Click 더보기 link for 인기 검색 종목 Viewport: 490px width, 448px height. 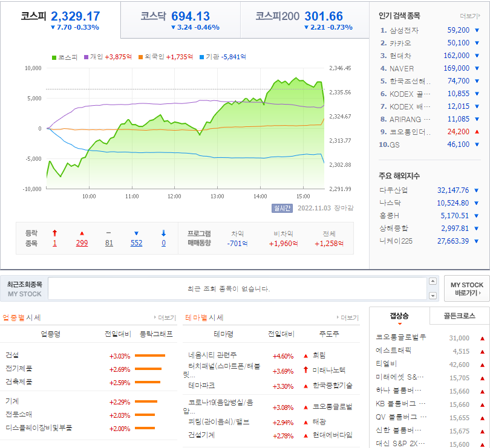point(469,16)
